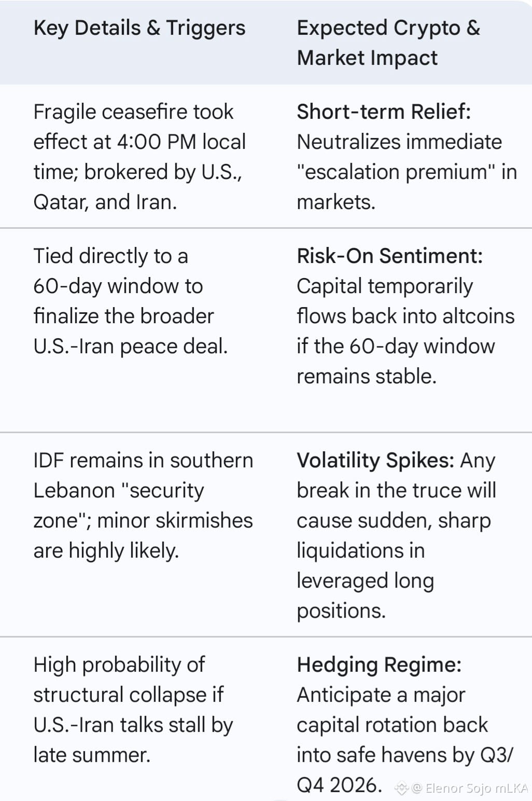The width and height of the screenshot is (532, 801).
Task: Click the bold Hedging Regime label
Action: 379,665
